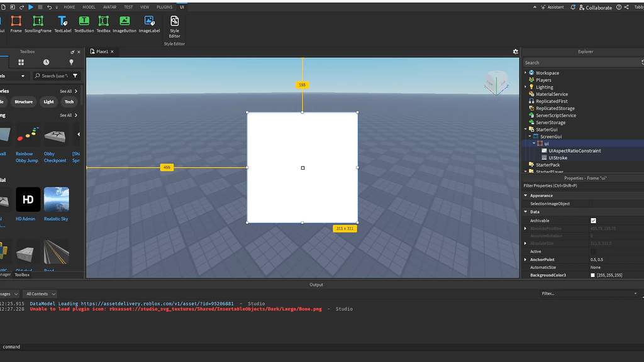This screenshot has height=362, width=644.
Task: Toggle the Archivable checkbox
Action: click(x=594, y=221)
